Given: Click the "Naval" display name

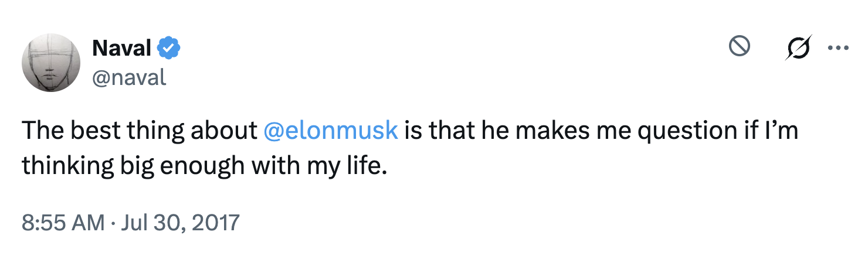Looking at the screenshot, I should pyautogui.click(x=122, y=49).
